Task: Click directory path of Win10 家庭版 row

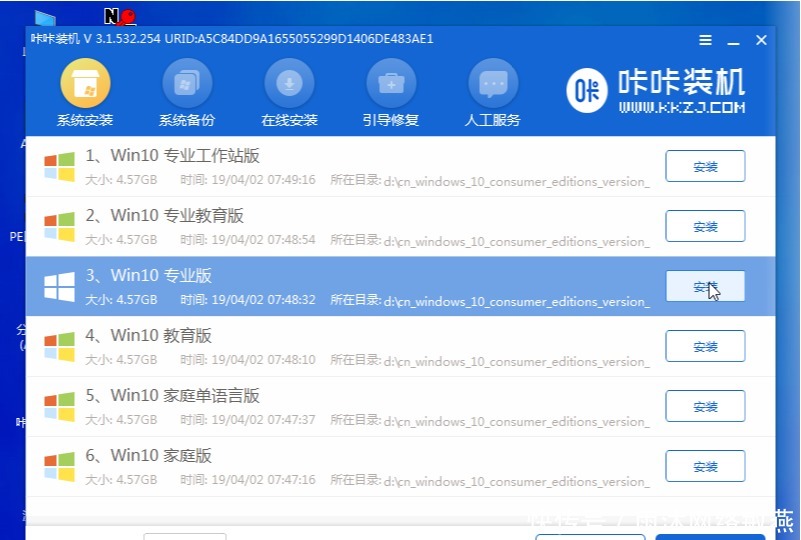Action: [x=517, y=481]
